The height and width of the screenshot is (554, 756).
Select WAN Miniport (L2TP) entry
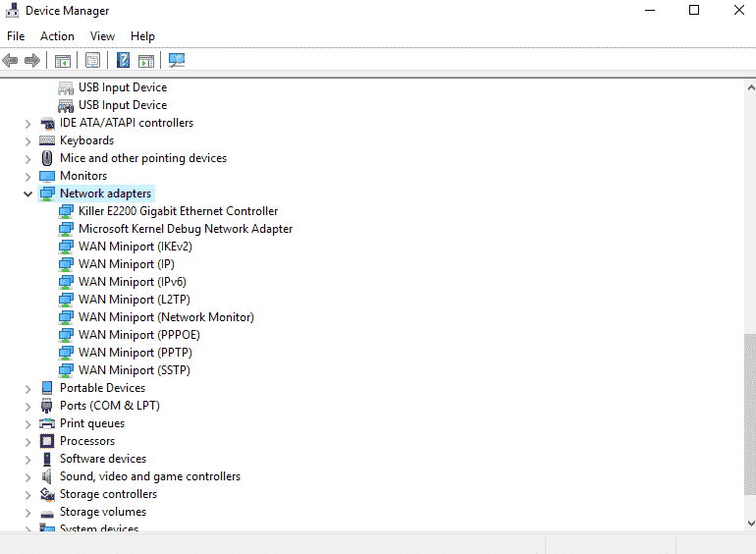(x=135, y=300)
